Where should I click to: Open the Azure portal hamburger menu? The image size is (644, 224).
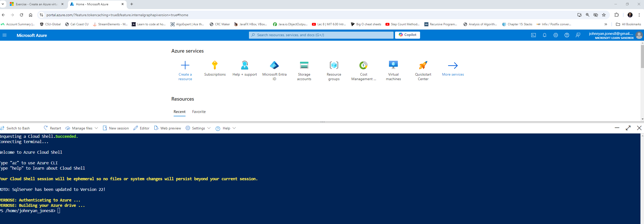(x=4, y=35)
